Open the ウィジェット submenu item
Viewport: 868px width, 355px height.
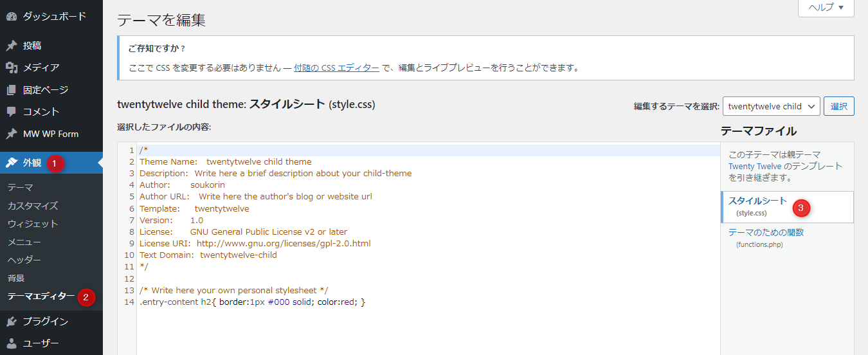point(33,224)
